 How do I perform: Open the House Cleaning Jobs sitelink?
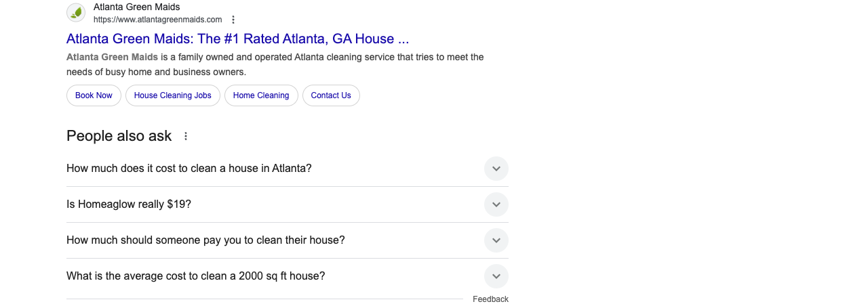(x=173, y=95)
